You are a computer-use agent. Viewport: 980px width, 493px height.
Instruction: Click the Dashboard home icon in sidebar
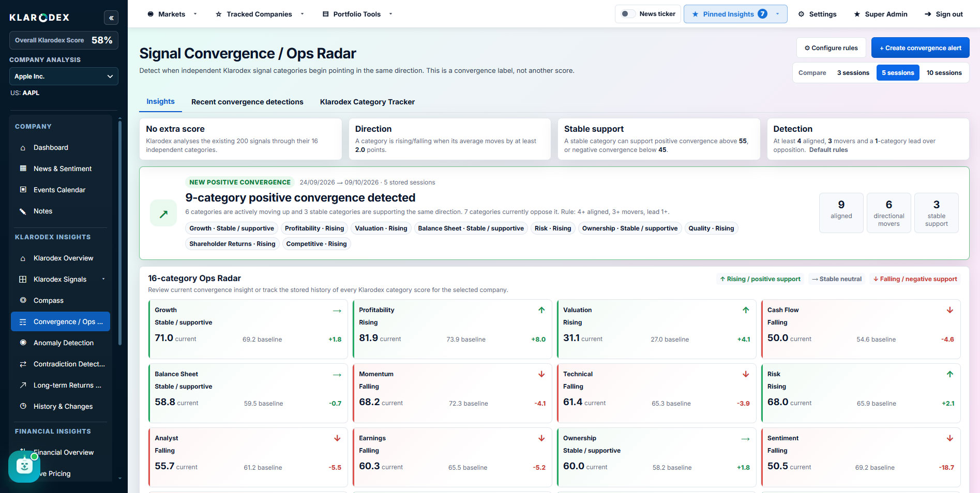23,148
